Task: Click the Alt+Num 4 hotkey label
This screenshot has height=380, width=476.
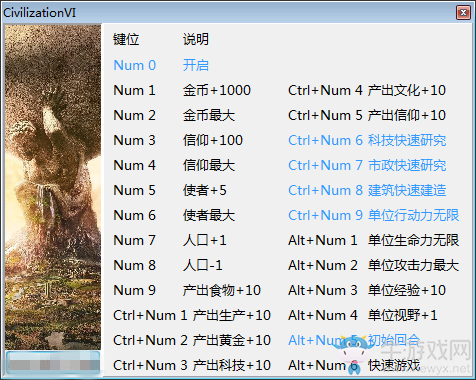Action: (x=323, y=315)
